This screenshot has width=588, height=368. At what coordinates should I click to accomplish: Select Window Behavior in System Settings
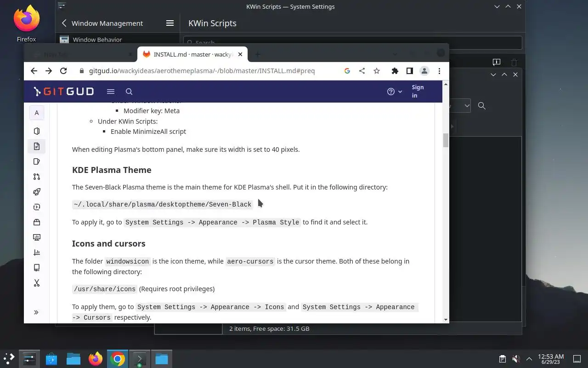pyautogui.click(x=118, y=40)
